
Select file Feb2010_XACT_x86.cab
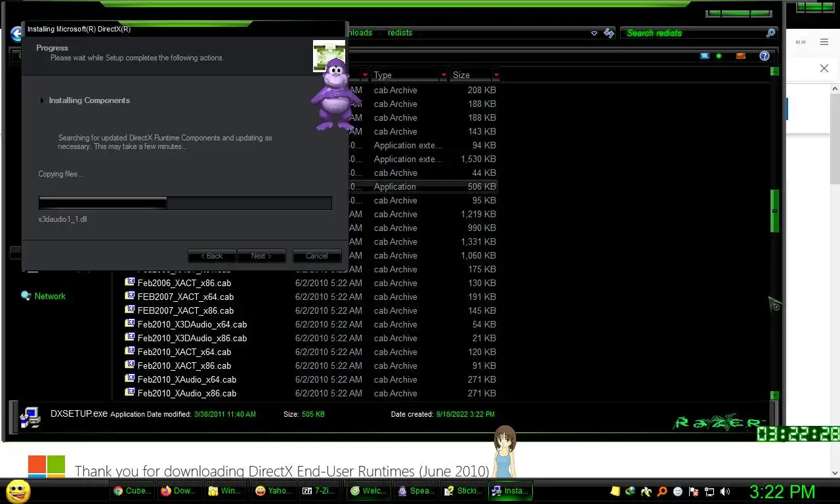pyautogui.click(x=184, y=366)
